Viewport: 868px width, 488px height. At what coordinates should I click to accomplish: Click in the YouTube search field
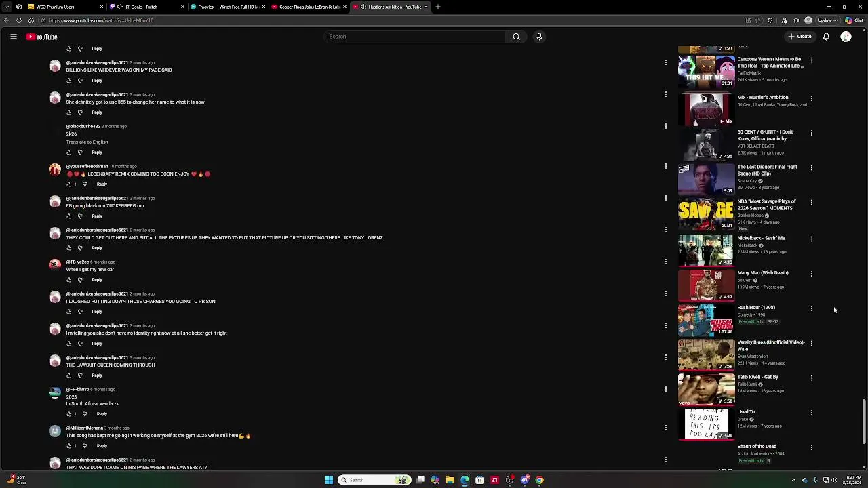pyautogui.click(x=415, y=37)
